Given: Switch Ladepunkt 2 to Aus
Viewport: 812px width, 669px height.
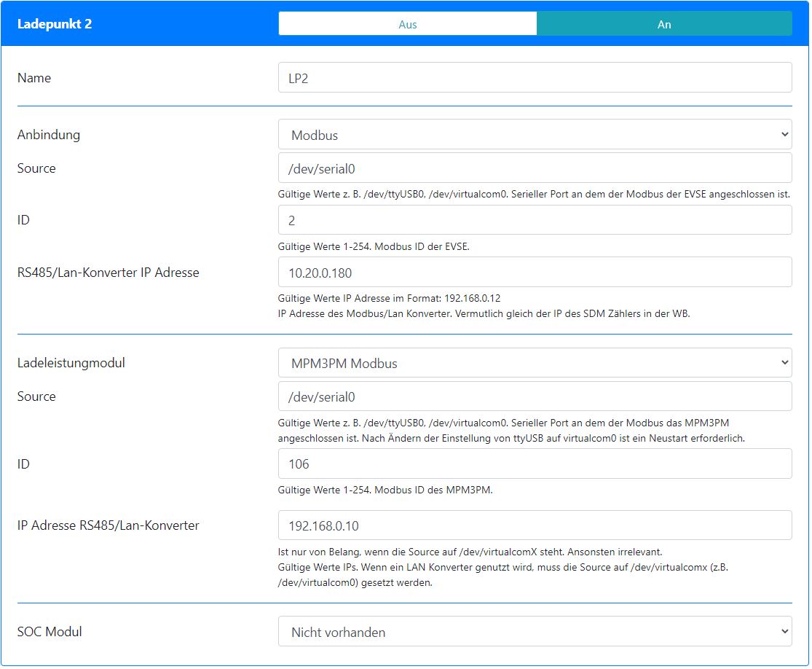Looking at the screenshot, I should (407, 24).
